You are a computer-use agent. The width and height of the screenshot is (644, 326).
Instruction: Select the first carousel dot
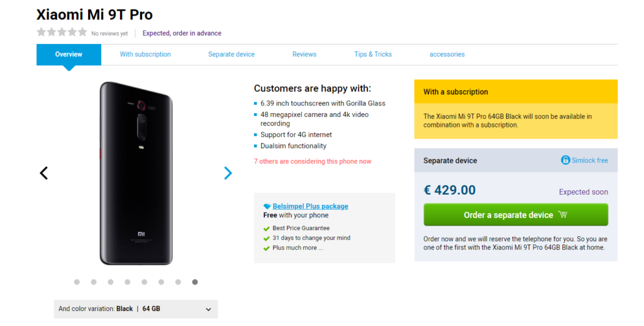[x=77, y=282]
